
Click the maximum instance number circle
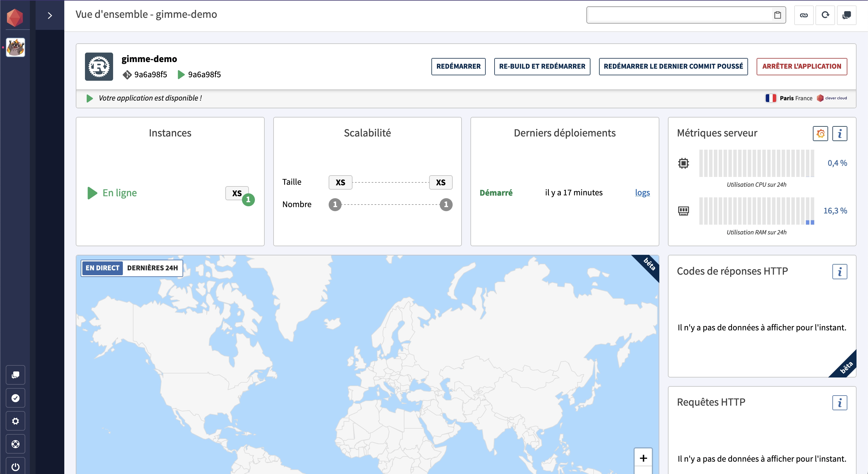pos(446,204)
